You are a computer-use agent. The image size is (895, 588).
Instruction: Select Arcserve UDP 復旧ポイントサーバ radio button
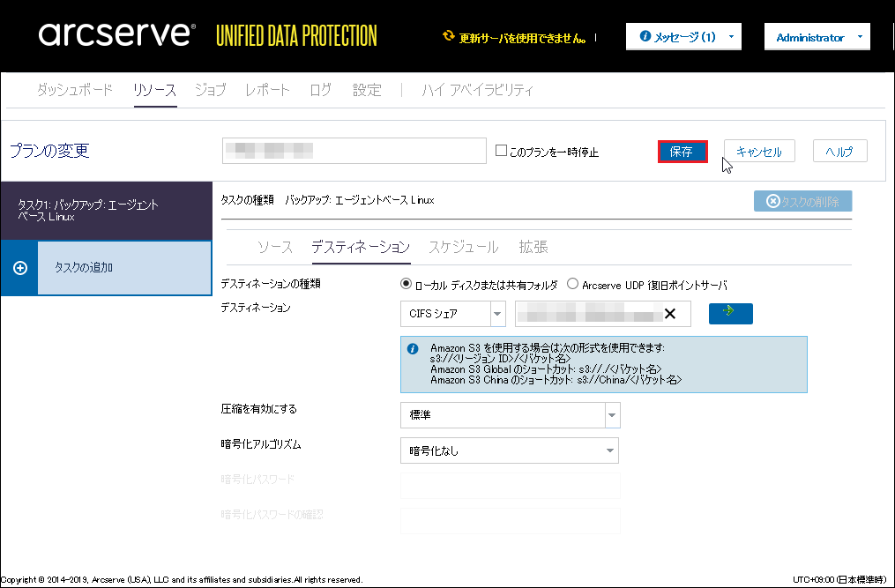point(572,284)
